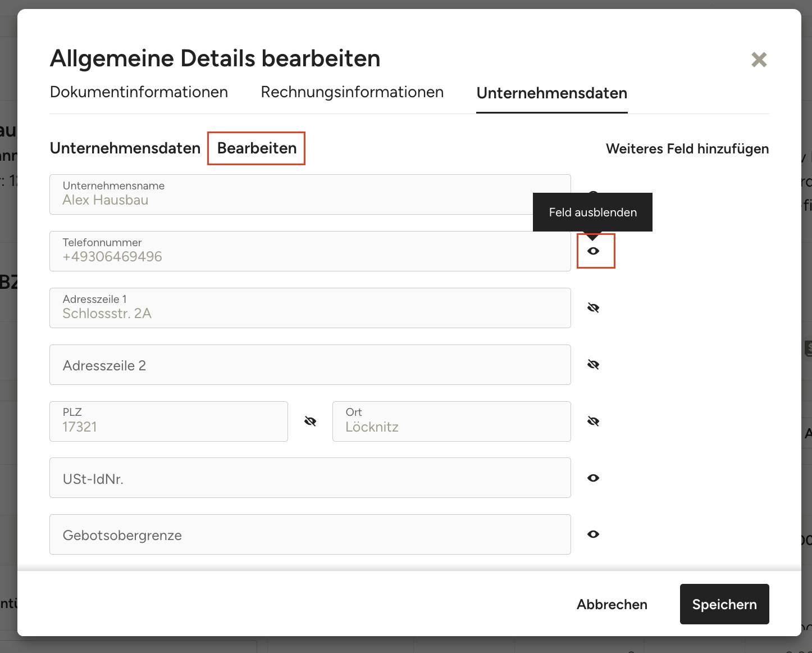
Task: Switch to the Dokumentinformationen tab
Action: click(x=139, y=92)
